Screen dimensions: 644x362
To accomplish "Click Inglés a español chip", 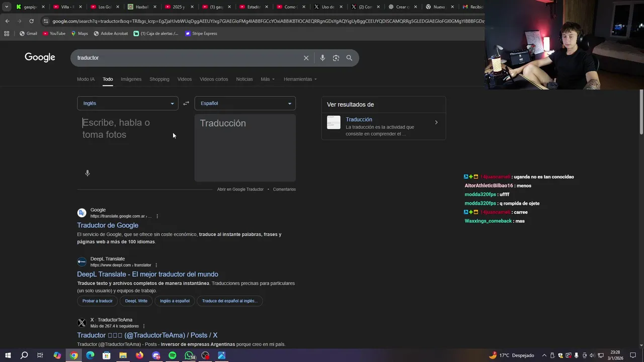I will pyautogui.click(x=175, y=301).
